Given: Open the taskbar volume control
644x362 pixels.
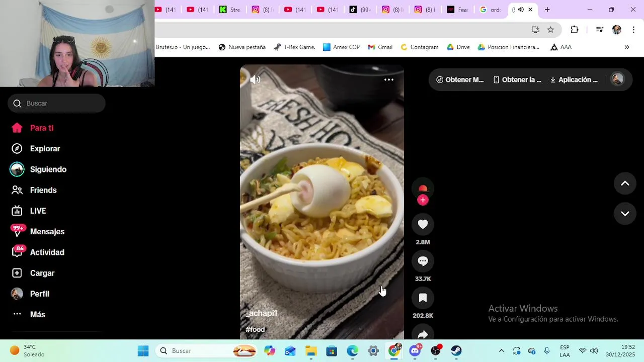Looking at the screenshot, I should (x=594, y=351).
